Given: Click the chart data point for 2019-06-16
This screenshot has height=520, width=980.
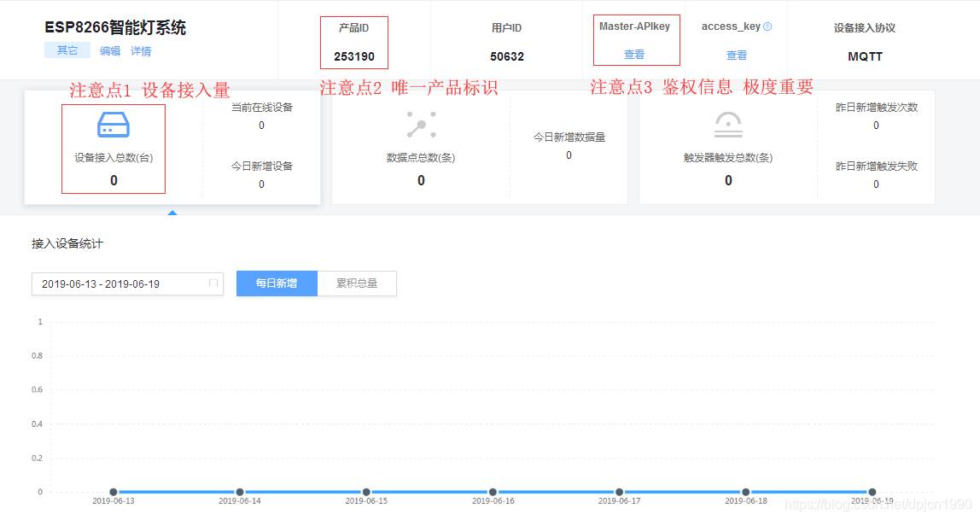Looking at the screenshot, I should [493, 492].
